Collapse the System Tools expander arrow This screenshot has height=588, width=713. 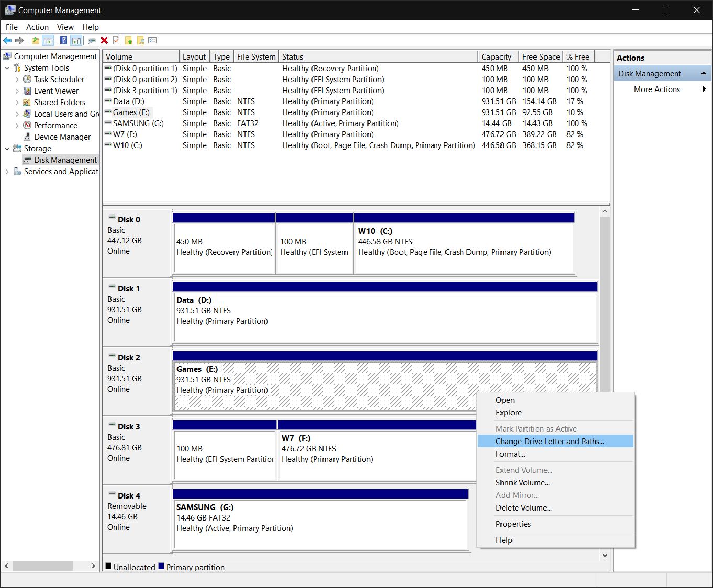[7, 68]
